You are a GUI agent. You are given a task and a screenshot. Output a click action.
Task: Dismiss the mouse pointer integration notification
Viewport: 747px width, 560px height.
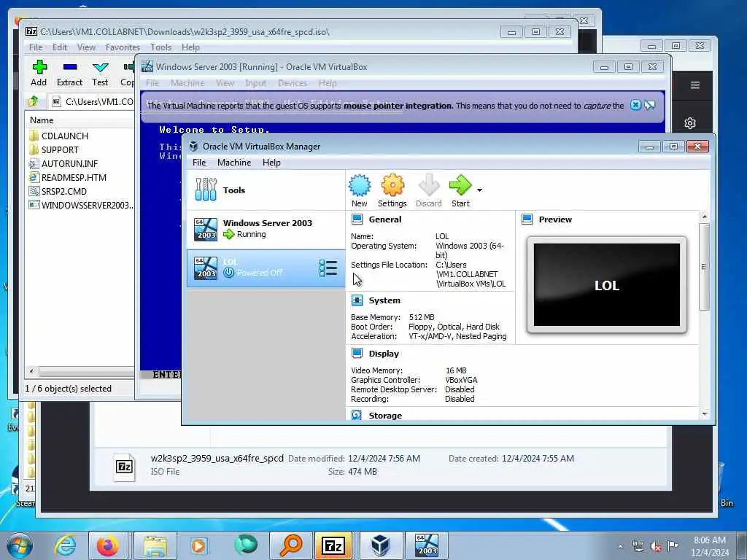coord(635,105)
